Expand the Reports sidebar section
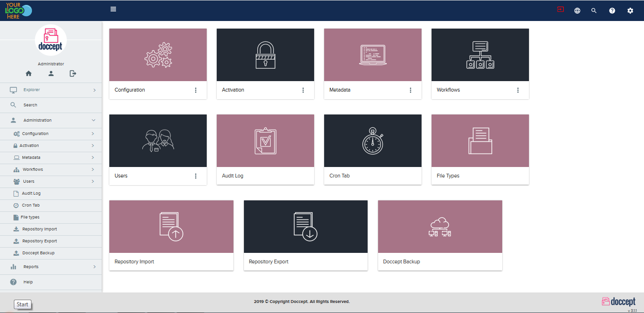644x313 pixels. click(x=51, y=267)
